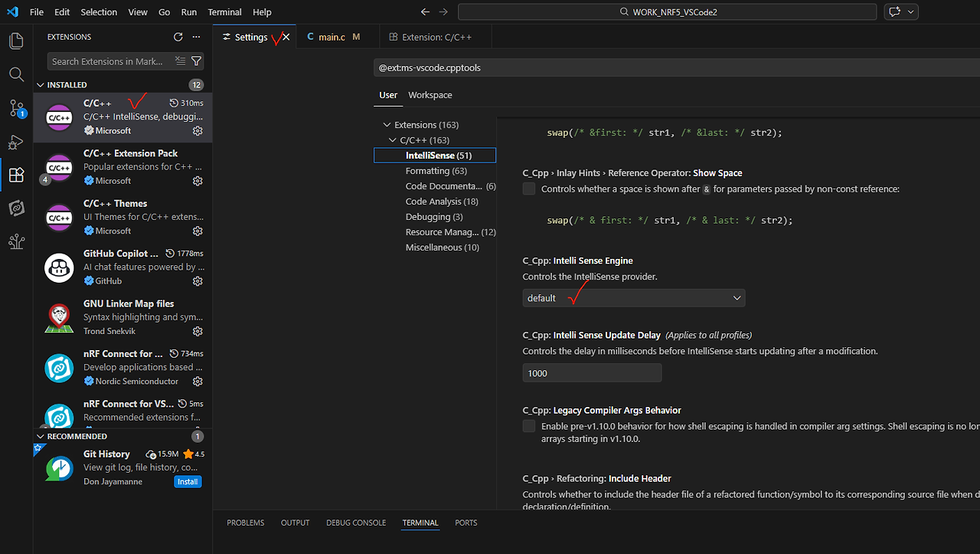Open the nRF Connect view in activity bar
The width and height of the screenshot is (980, 554).
pyautogui.click(x=16, y=208)
